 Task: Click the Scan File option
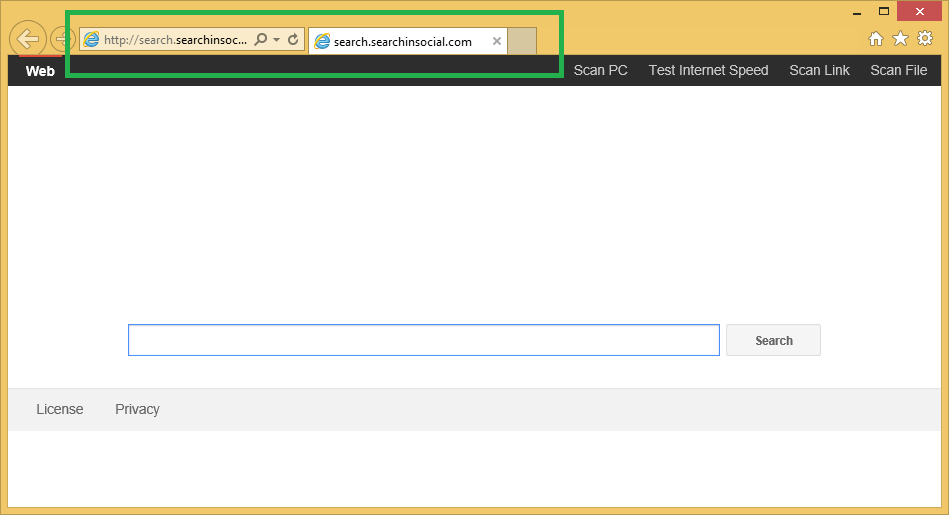898,70
